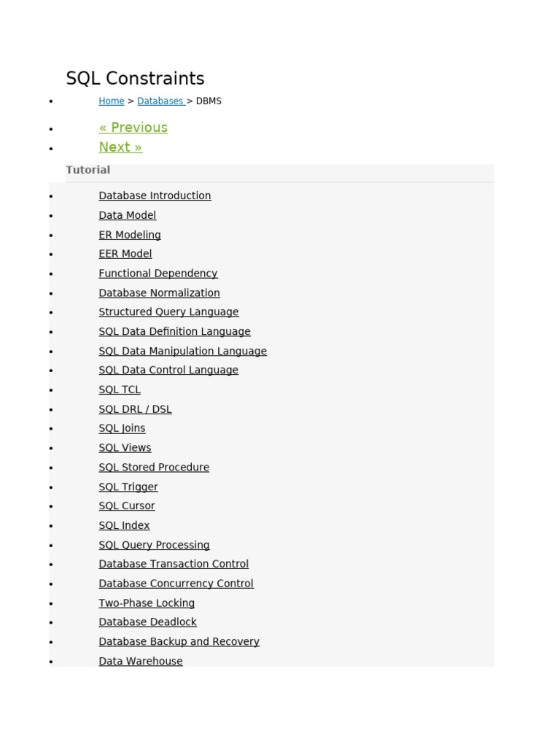Navigate to Database Normalization
Screen dimensions: 560x747
tap(159, 293)
